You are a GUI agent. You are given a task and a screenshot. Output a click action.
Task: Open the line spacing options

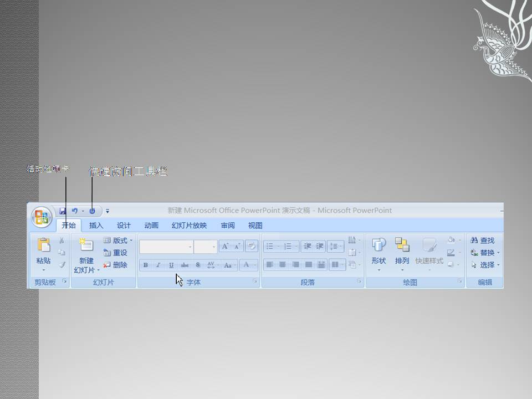click(335, 246)
